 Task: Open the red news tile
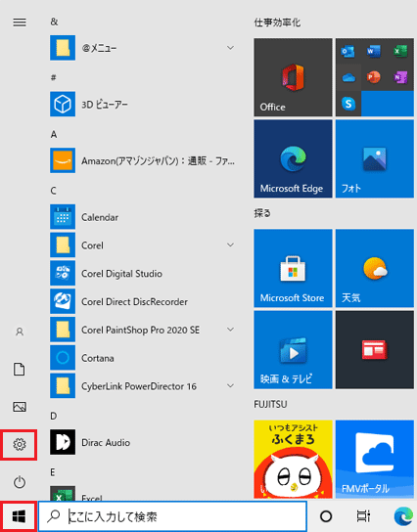pyautogui.click(x=375, y=349)
